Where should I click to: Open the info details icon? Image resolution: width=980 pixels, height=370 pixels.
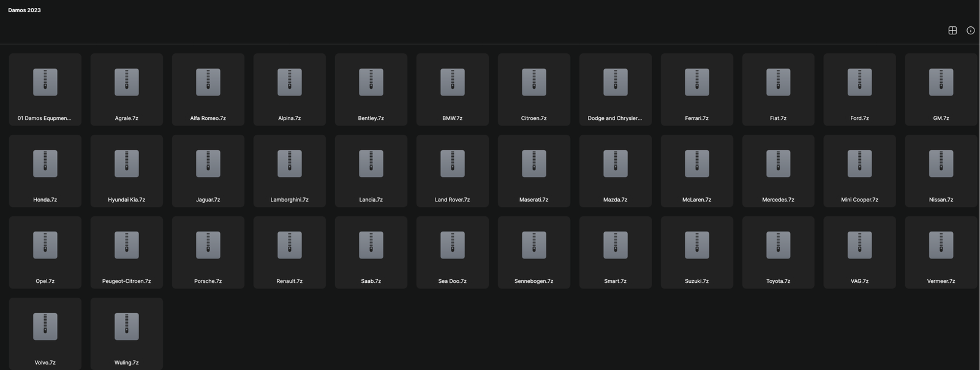[970, 31]
